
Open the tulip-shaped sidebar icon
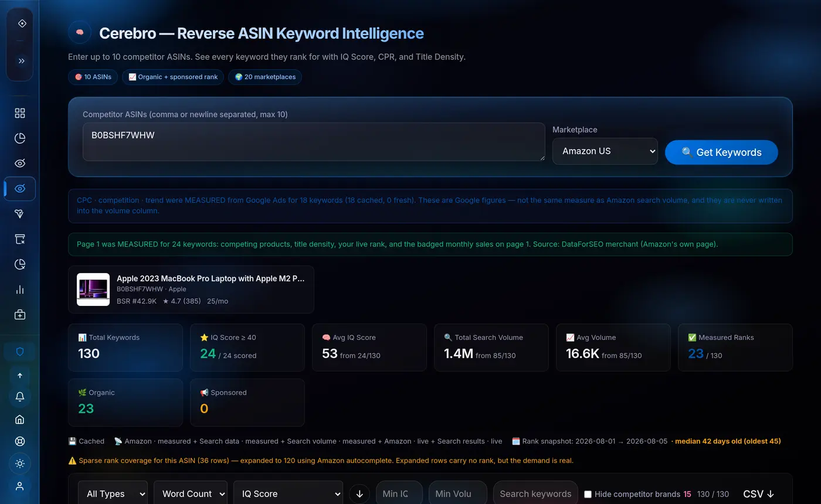[20, 214]
